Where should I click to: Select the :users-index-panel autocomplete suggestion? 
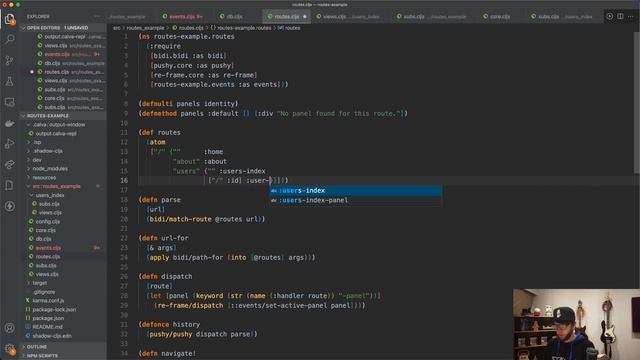tap(356, 200)
